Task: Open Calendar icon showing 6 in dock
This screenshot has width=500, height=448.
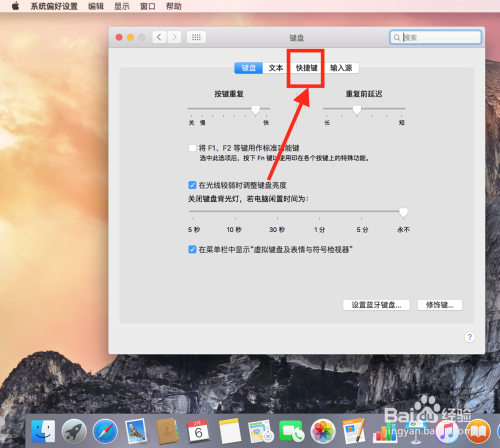Action: tap(198, 431)
